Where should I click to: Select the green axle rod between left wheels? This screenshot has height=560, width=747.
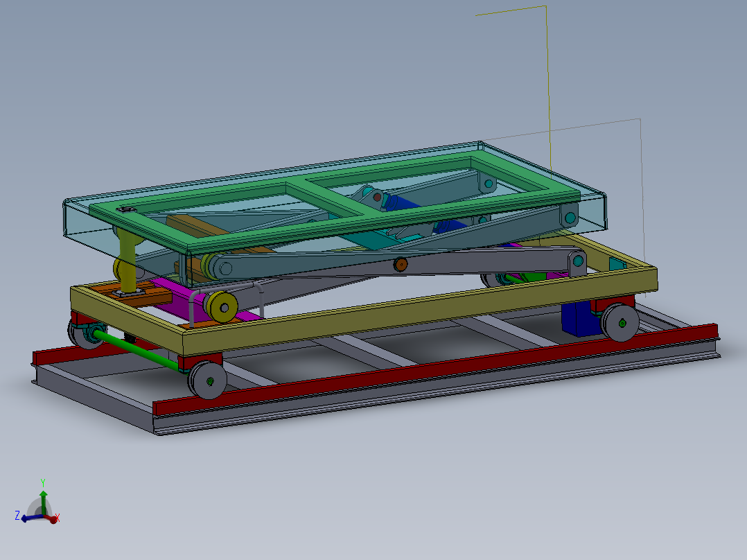137,350
